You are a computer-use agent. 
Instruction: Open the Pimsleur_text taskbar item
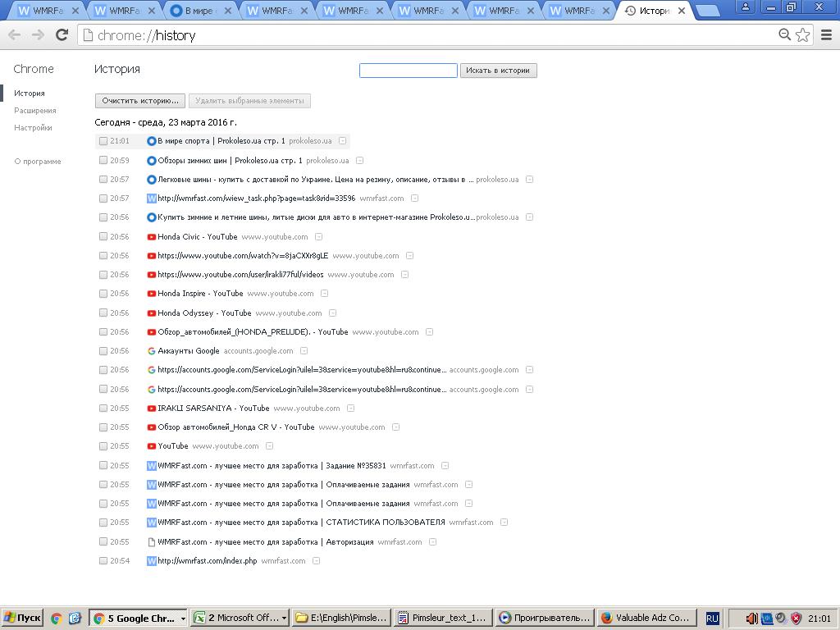click(x=442, y=619)
